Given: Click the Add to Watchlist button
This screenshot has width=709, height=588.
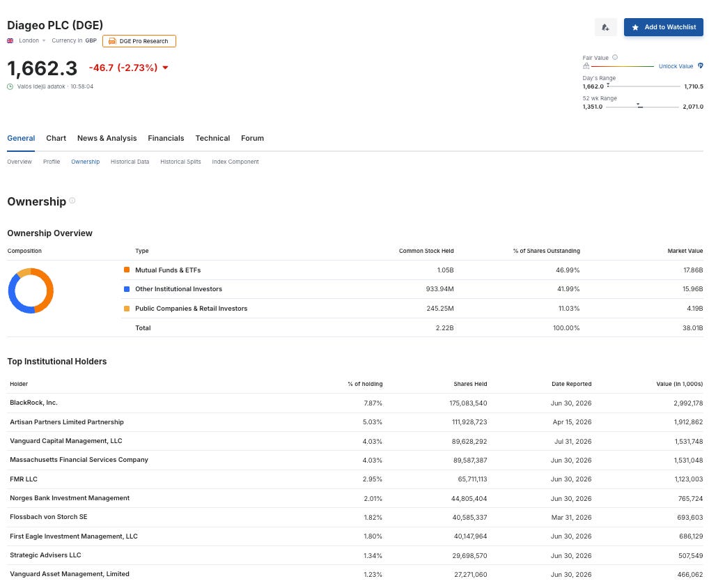Looking at the screenshot, I should tap(663, 27).
